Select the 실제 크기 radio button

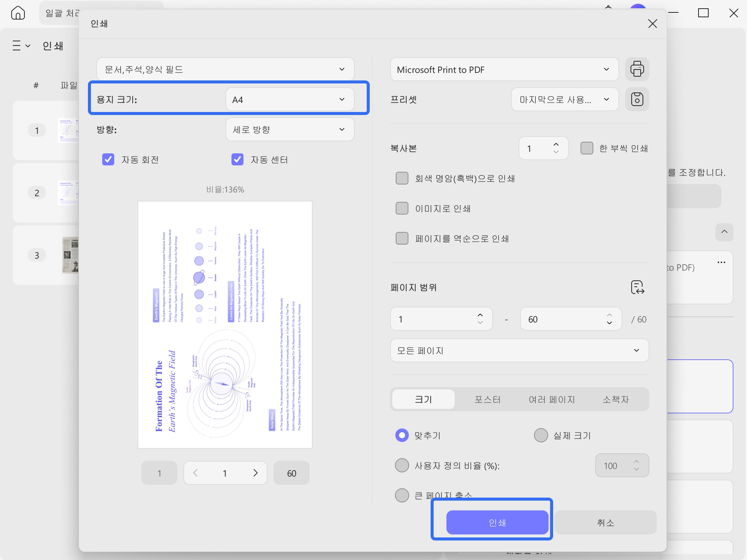[541, 435]
